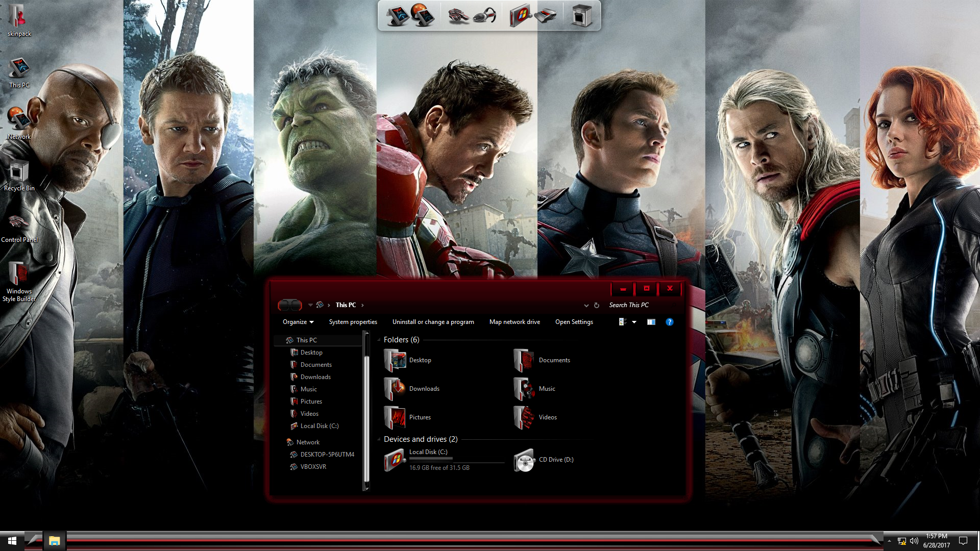Select VBOXSVR in the navigation tree
980x551 pixels.
tap(313, 467)
